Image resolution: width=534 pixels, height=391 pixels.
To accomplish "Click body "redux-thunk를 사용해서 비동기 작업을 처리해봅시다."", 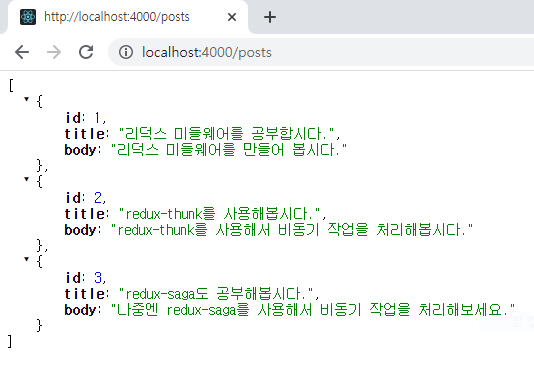I will point(292,230).
